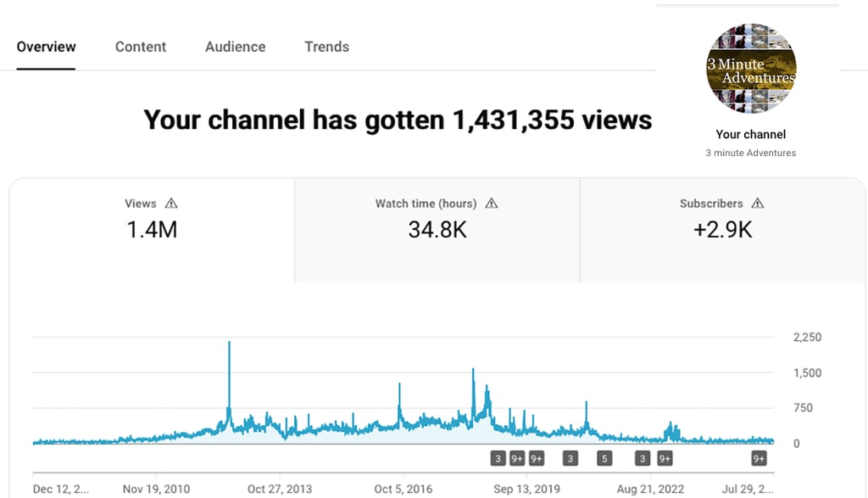Go to the Audience tab

[x=236, y=47]
